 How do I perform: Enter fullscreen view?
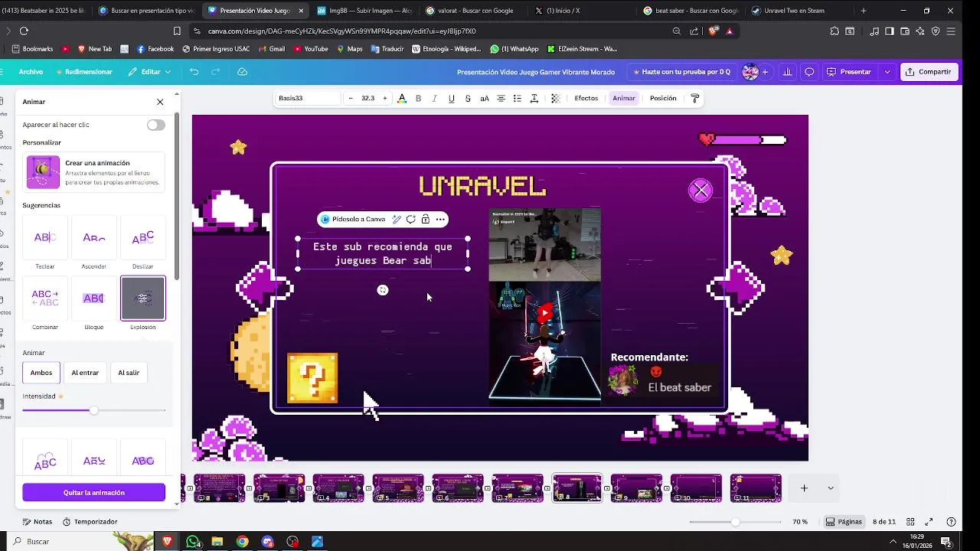point(929,522)
